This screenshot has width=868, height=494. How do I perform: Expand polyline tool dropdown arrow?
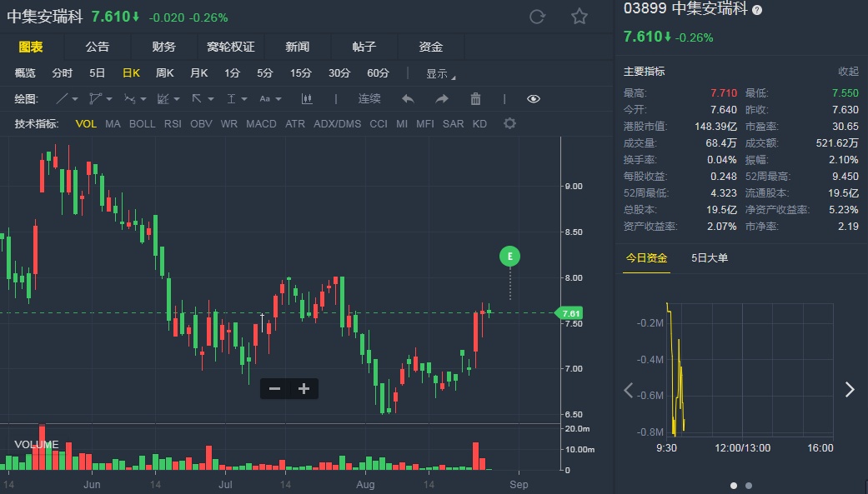coord(109,100)
